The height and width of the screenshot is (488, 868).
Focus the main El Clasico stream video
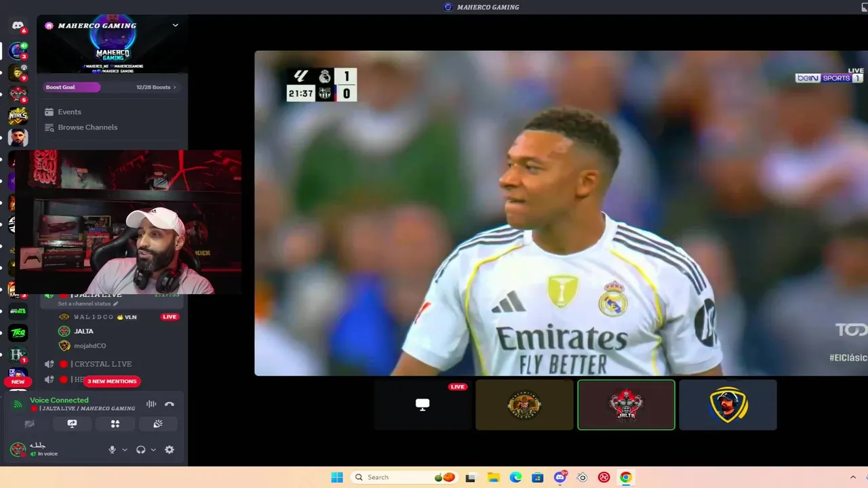click(561, 213)
